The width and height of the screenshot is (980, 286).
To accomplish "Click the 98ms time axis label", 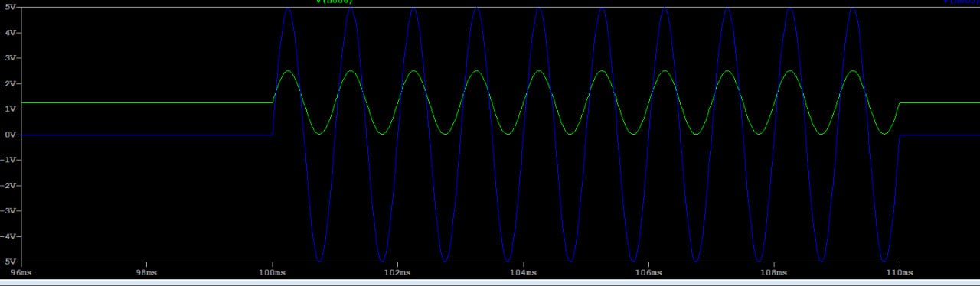I will [146, 271].
